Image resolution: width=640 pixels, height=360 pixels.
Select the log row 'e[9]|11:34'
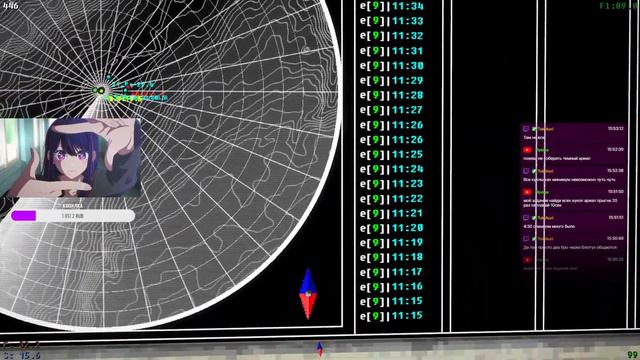[x=391, y=6]
